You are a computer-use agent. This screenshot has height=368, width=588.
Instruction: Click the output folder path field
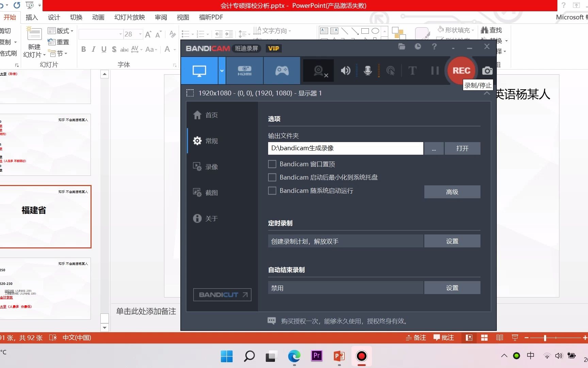345,148
